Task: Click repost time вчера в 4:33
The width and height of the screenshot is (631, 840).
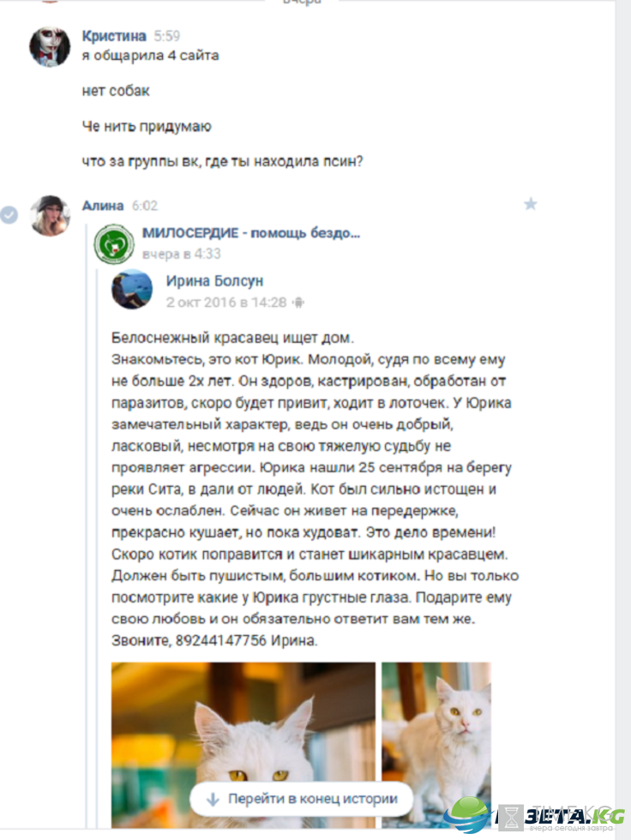Action: point(181,254)
